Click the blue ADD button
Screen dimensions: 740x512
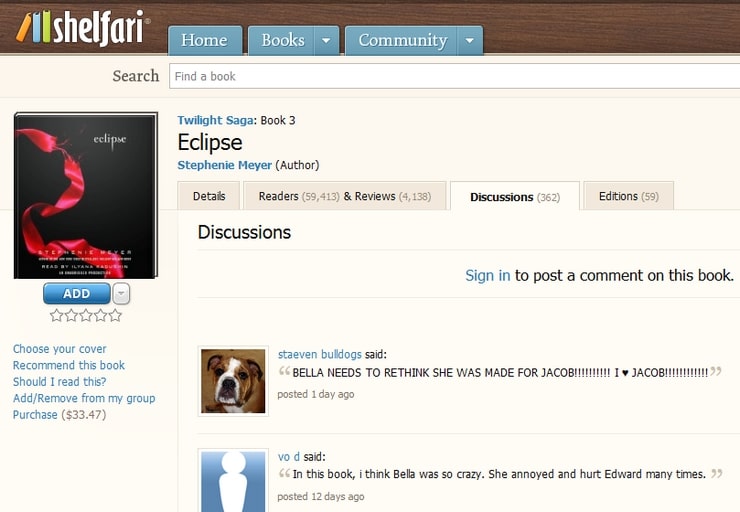(x=76, y=294)
